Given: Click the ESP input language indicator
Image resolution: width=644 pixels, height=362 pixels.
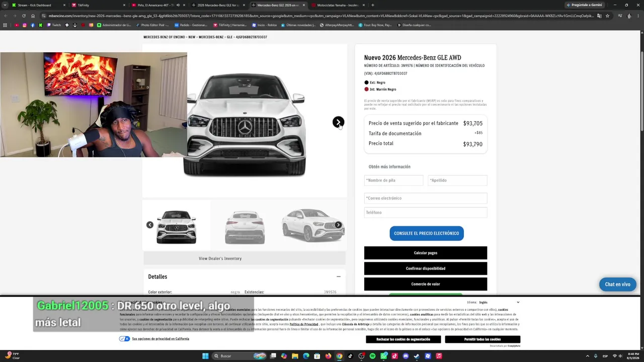Looking at the screenshot, I should 605,356.
